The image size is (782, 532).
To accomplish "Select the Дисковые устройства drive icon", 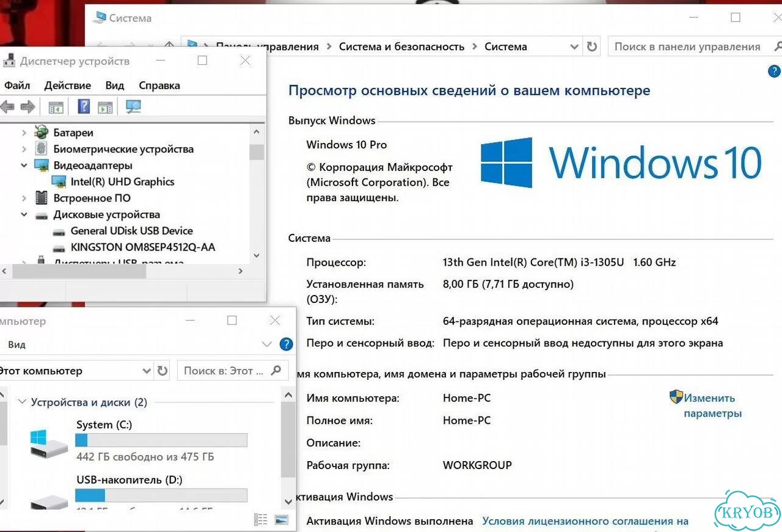I will [42, 215].
